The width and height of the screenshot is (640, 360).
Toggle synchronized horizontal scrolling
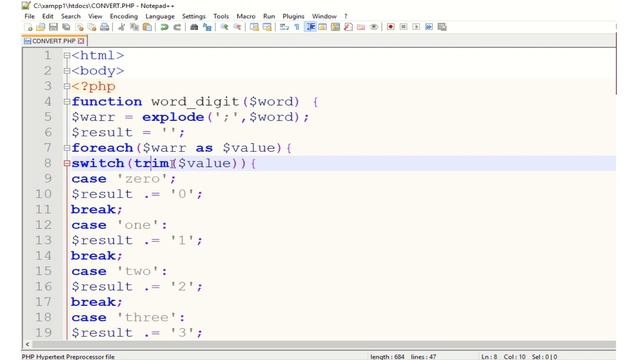click(267, 27)
